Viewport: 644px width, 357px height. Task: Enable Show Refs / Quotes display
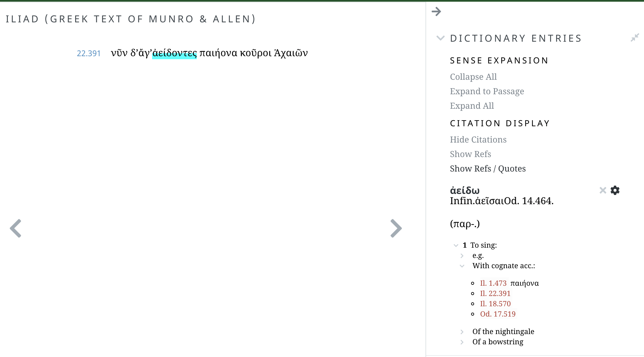pos(488,169)
